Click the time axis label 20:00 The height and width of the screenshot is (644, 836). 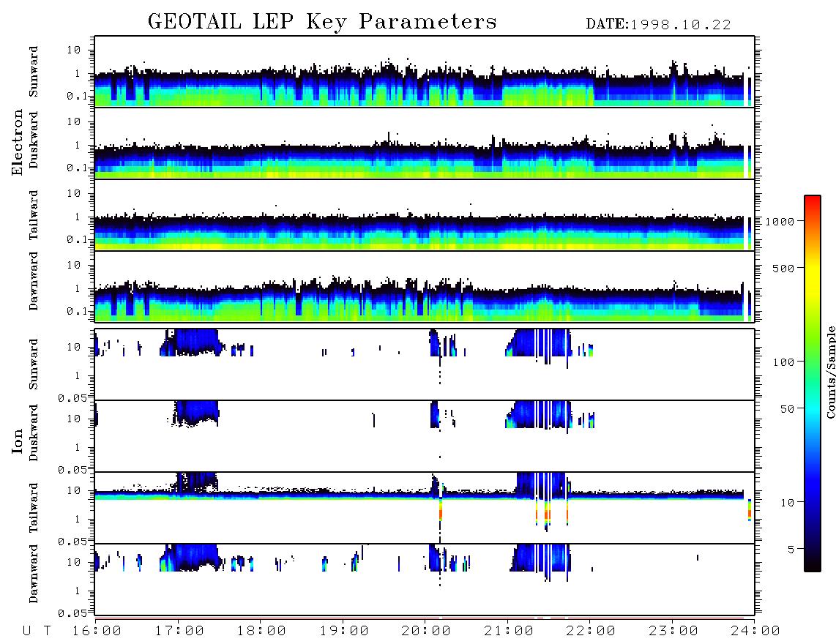click(426, 632)
